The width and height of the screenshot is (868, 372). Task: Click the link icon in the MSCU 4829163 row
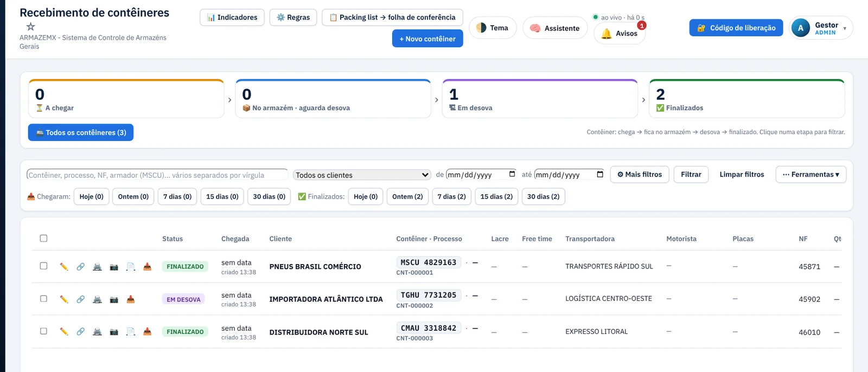click(80, 267)
